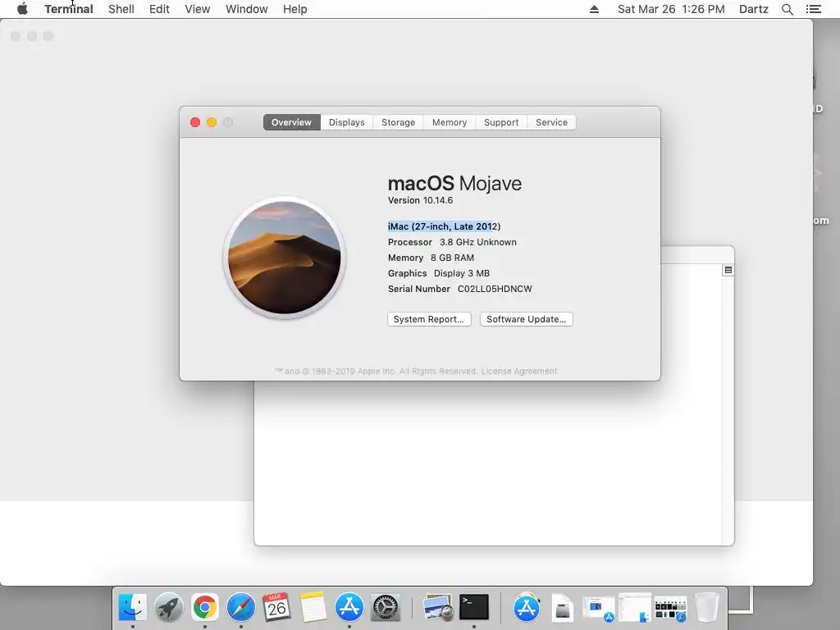Select the Overview tab
Viewport: 840px width, 630px height.
point(291,122)
